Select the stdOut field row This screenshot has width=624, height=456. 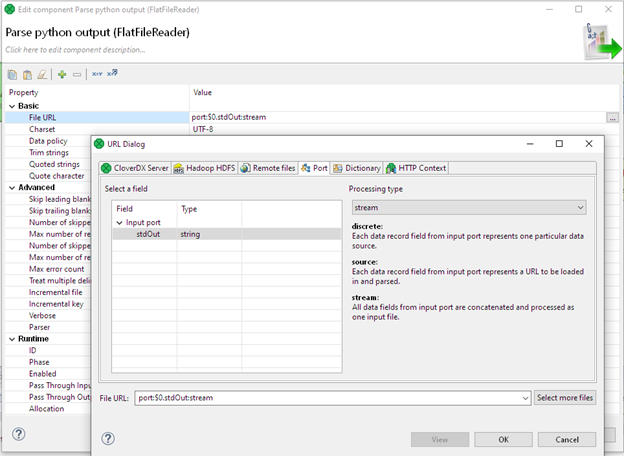(x=227, y=234)
